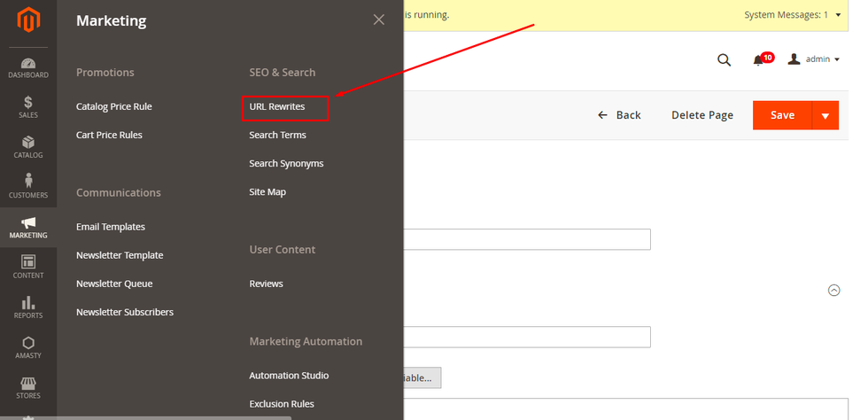Collapse the section with circular chevron

(833, 290)
